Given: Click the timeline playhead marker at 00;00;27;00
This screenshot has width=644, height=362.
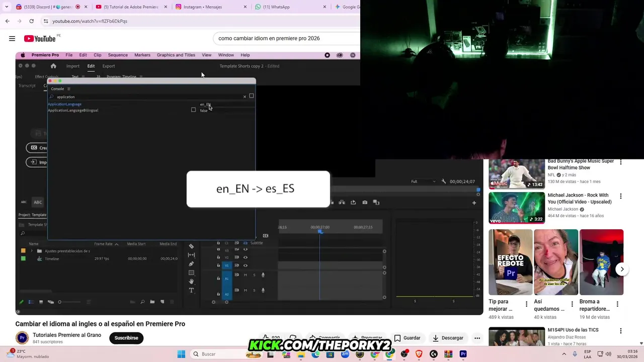Looking at the screenshot, I should (320, 231).
